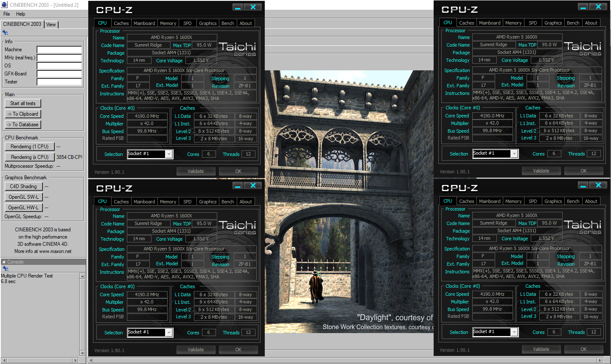Click the Tester input field

(59, 82)
